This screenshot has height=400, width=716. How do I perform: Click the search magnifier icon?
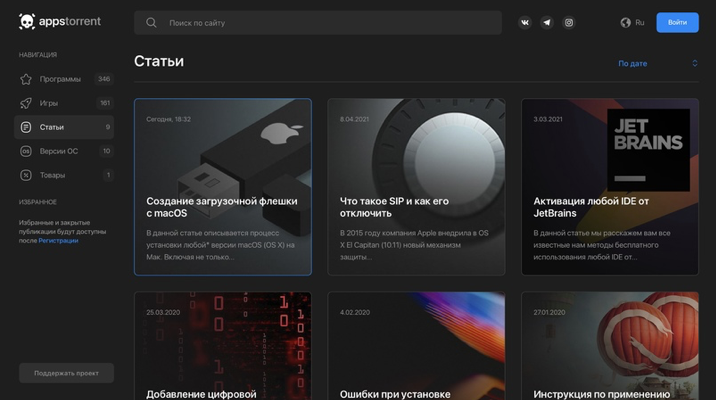[x=151, y=23]
